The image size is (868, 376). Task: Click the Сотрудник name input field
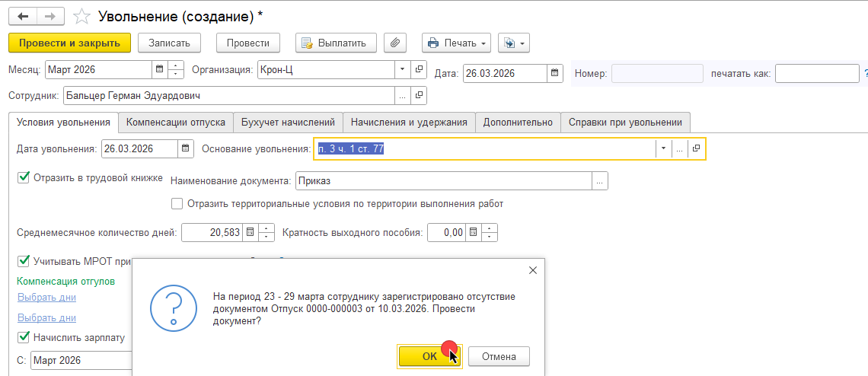[x=228, y=96]
